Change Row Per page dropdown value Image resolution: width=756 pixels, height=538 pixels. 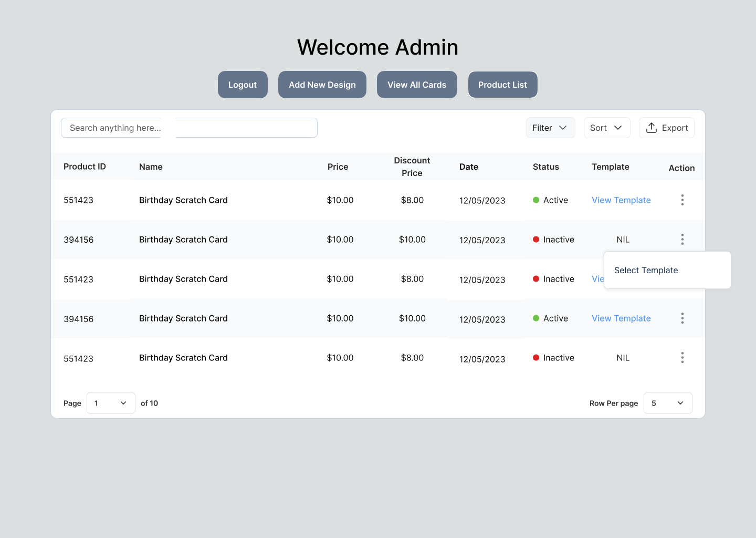pos(668,403)
